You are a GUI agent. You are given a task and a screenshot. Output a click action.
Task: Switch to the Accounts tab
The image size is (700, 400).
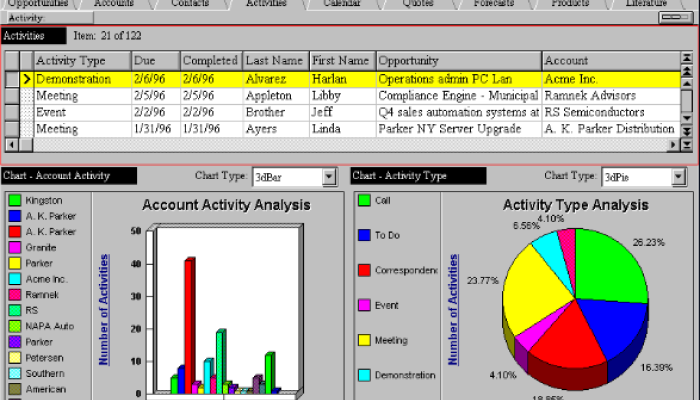(114, 4)
